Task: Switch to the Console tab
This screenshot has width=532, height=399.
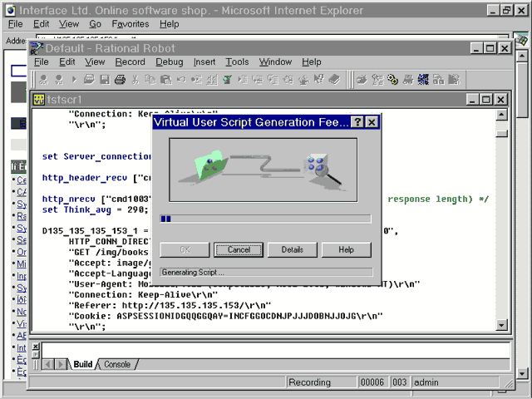Action: 117,364
